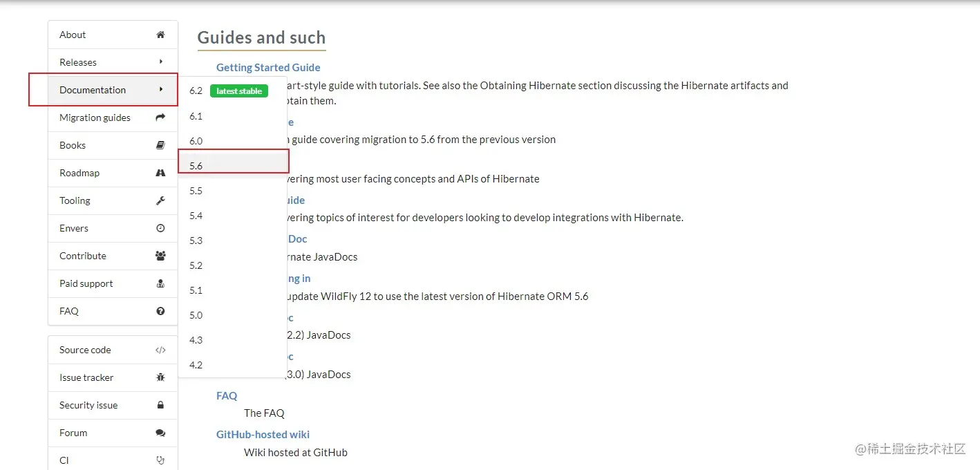Open the Paid support sidebar item
Image resolution: width=980 pixels, height=470 pixels.
pos(113,283)
